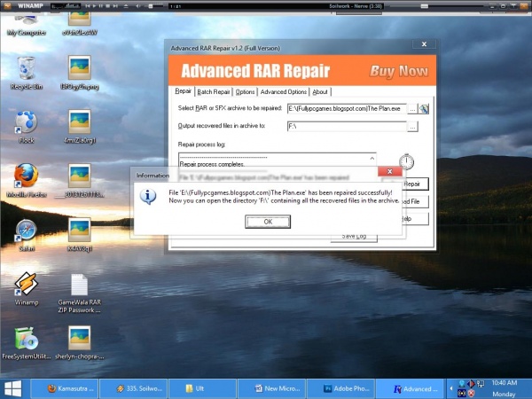The image size is (532, 399).
Task: Click the stopwatch timer icon
Action: (406, 161)
